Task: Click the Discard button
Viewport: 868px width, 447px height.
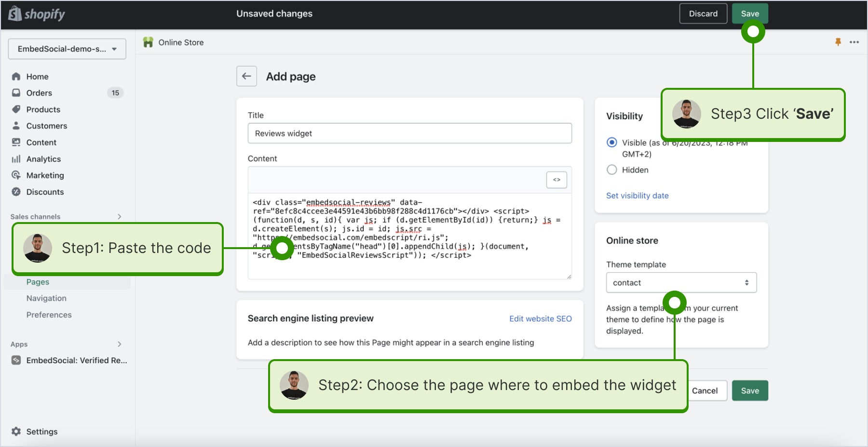Action: tap(703, 14)
